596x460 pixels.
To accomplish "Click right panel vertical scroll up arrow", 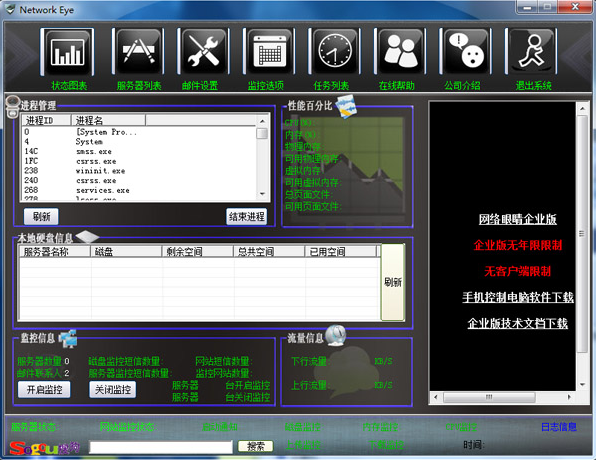I will coord(582,109).
